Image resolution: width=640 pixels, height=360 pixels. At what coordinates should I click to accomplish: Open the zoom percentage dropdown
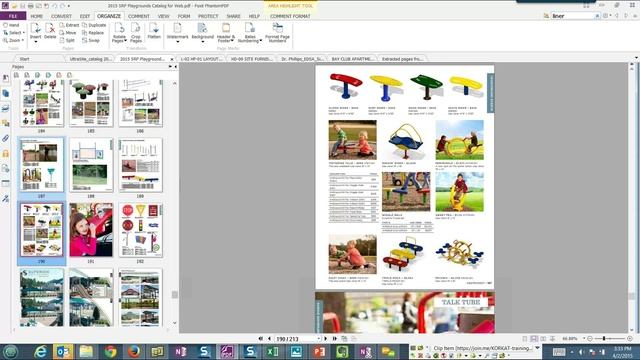(x=584, y=339)
